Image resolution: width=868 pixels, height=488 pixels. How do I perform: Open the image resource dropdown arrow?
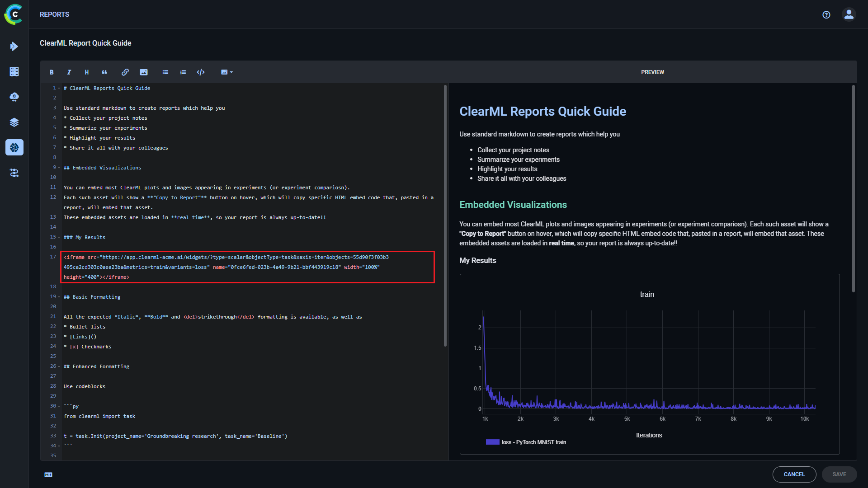231,72
